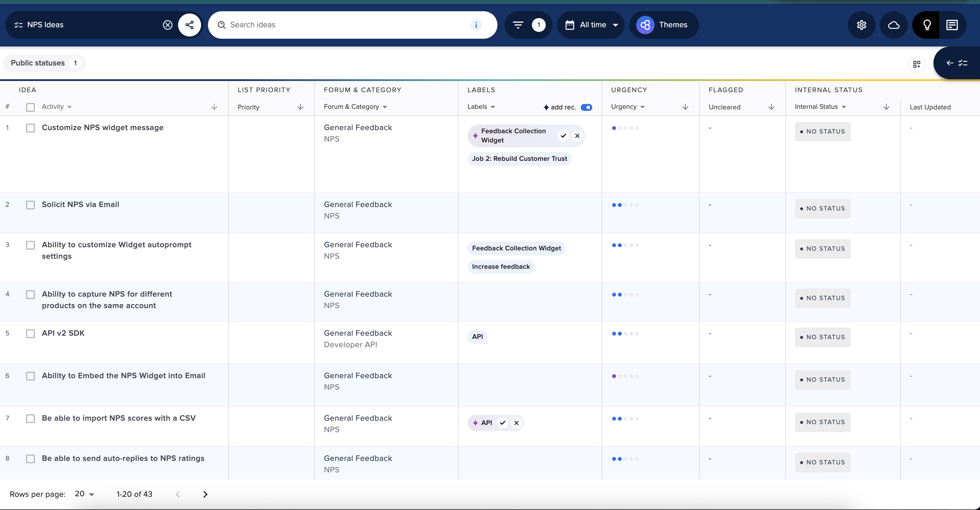
Task: Click inside the Search ideas field
Action: click(342, 25)
